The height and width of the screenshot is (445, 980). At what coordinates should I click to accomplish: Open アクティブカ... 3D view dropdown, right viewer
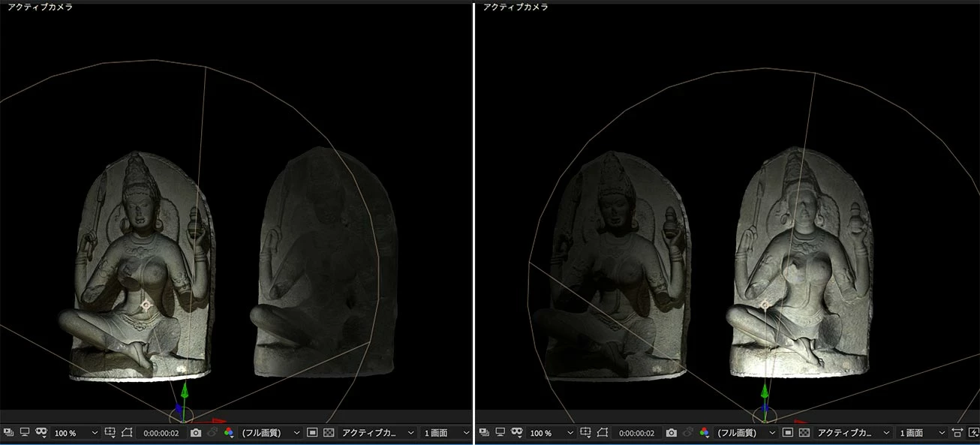[x=853, y=433]
